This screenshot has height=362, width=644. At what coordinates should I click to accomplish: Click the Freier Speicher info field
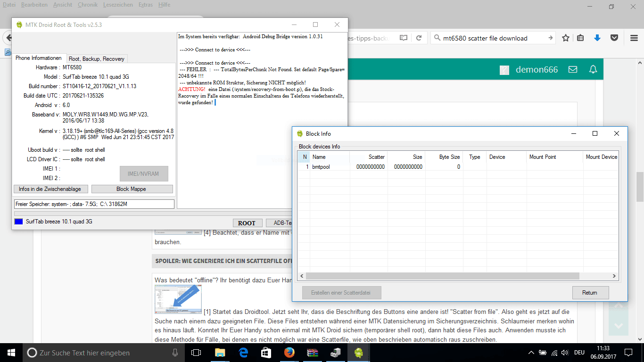94,204
